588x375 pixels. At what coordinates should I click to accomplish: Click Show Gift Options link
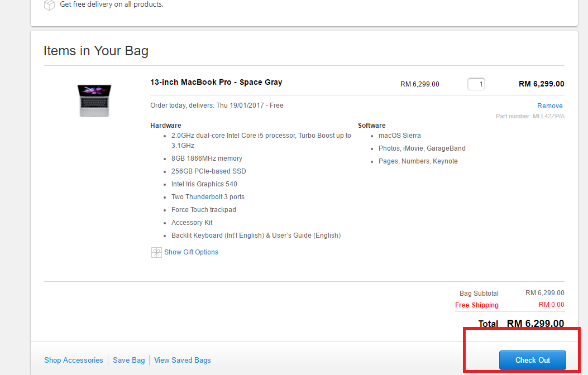click(x=191, y=252)
